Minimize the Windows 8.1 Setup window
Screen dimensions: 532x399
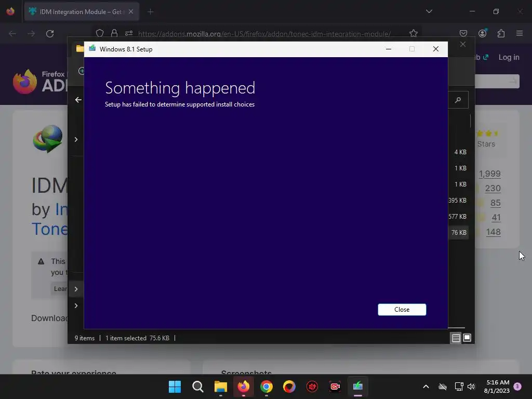pos(389,49)
